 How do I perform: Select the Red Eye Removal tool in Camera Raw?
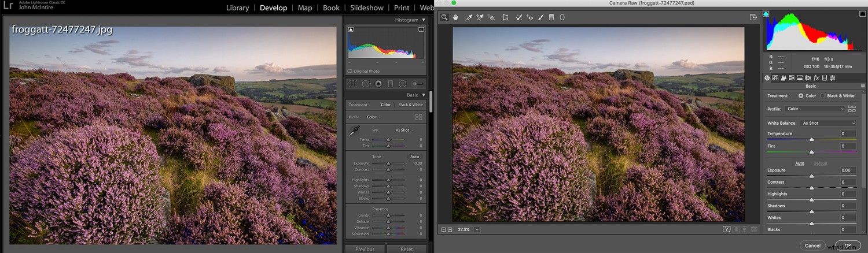(x=529, y=17)
